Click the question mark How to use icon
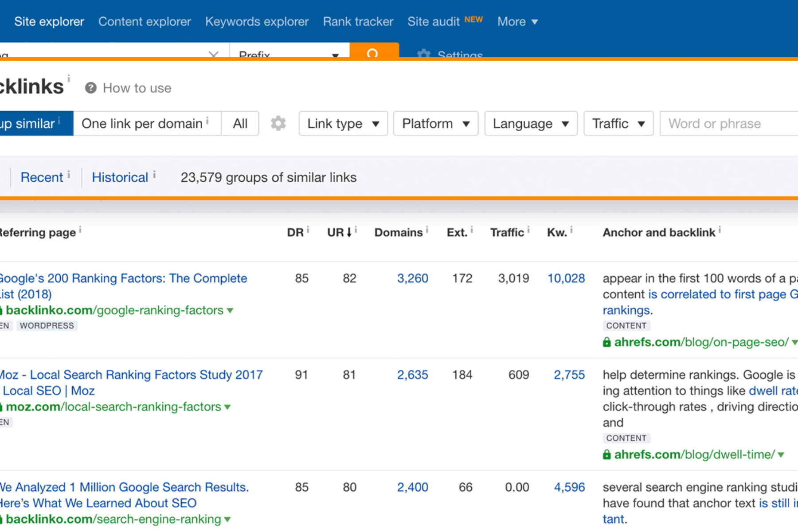This screenshot has width=798, height=532. (x=91, y=88)
